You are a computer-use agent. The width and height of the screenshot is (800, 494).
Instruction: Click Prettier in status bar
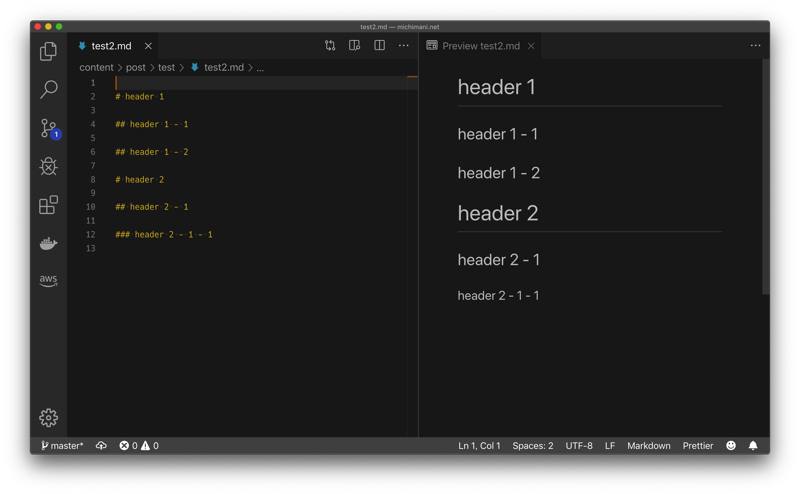(698, 446)
